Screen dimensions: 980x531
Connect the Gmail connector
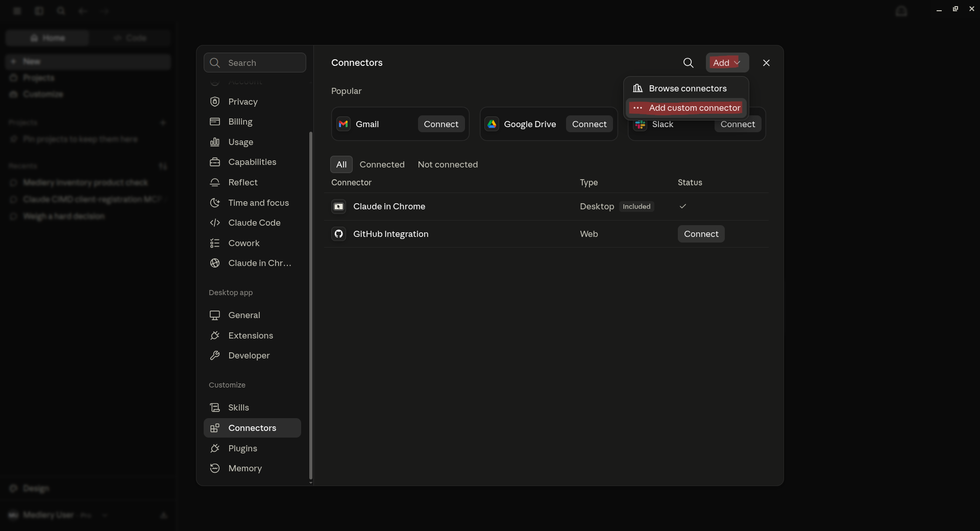click(441, 124)
